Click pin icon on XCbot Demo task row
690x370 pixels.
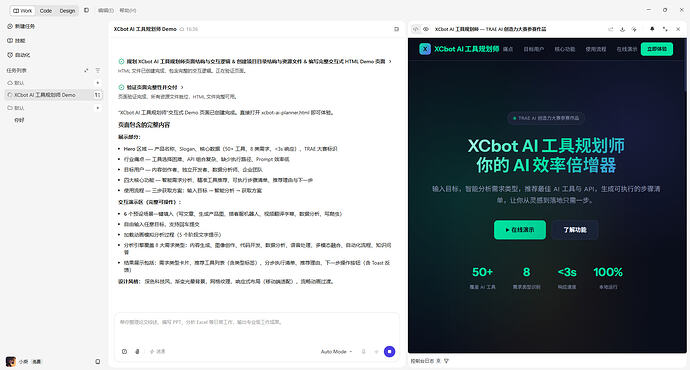pos(97,95)
